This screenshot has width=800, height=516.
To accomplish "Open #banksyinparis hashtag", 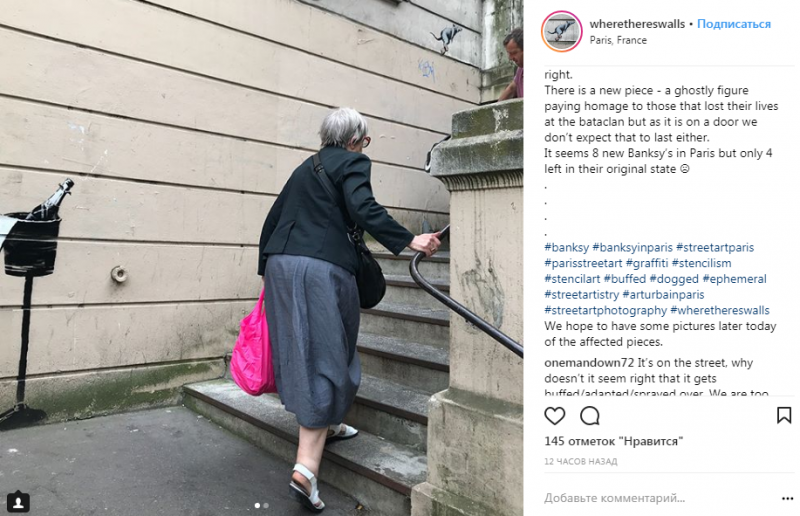I will click(x=632, y=248).
